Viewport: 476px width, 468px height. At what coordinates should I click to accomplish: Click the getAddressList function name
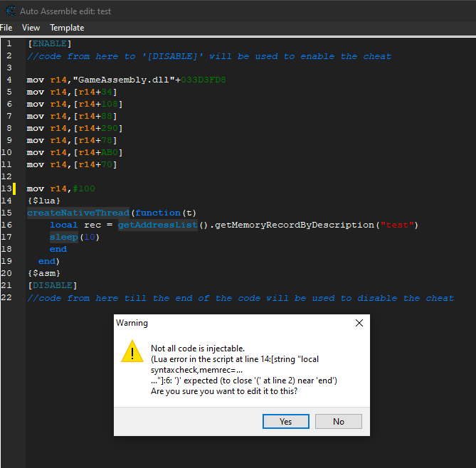[157, 225]
